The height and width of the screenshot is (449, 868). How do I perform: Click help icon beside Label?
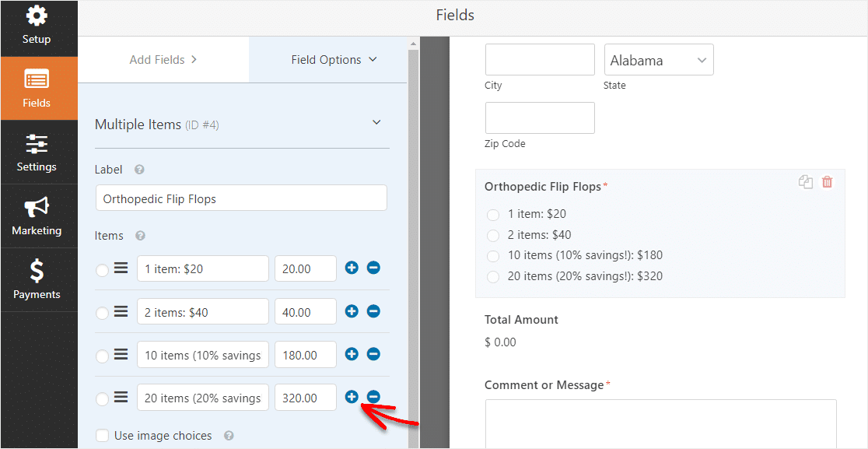(x=139, y=170)
